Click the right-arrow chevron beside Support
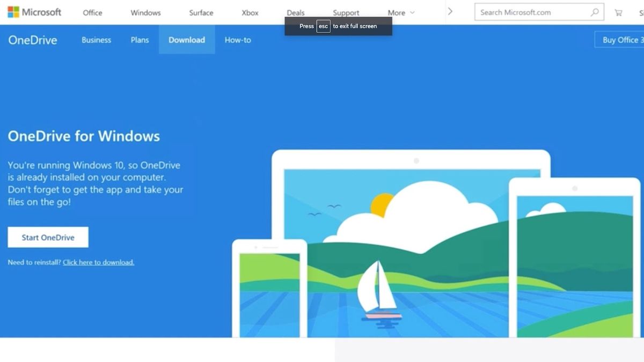The height and width of the screenshot is (362, 644). (450, 10)
